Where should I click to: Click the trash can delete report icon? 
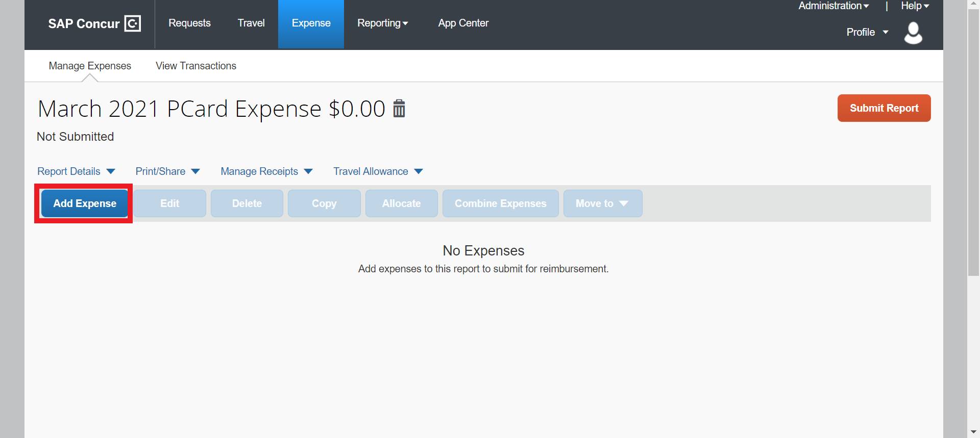point(399,109)
